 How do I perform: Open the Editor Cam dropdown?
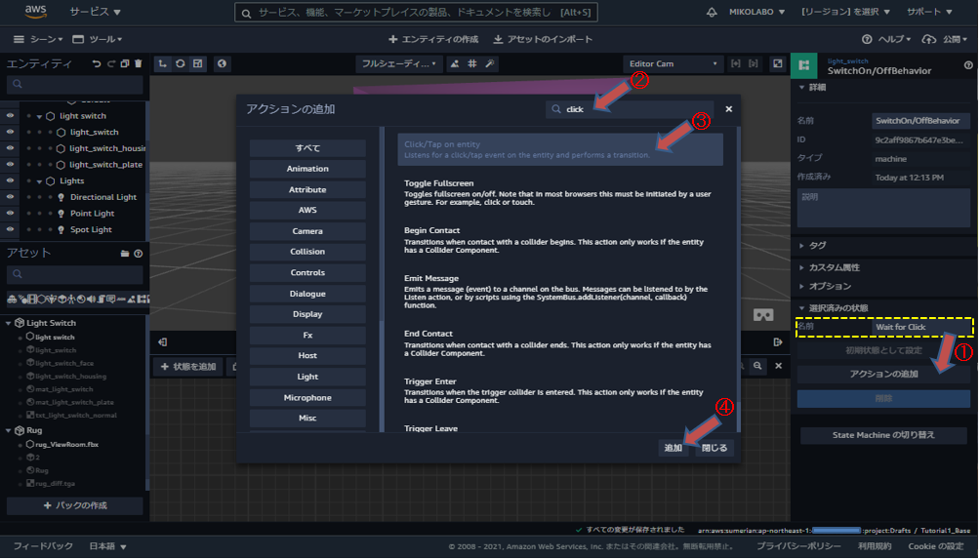pyautogui.click(x=674, y=63)
